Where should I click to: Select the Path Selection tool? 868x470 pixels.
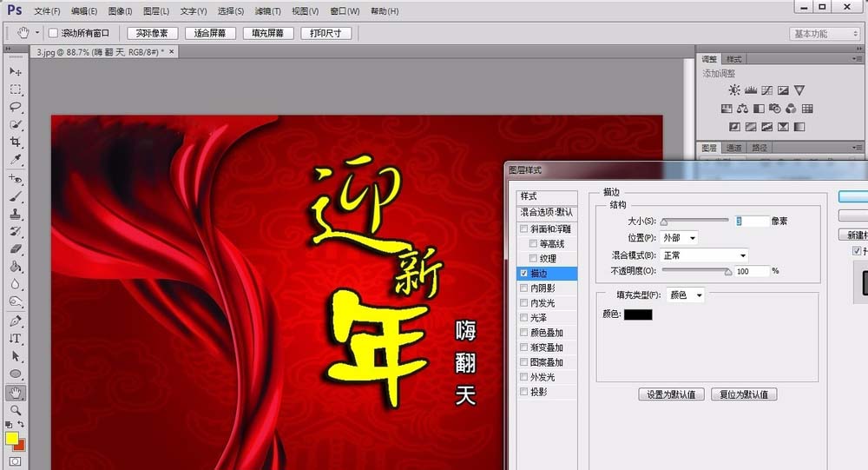point(16,356)
